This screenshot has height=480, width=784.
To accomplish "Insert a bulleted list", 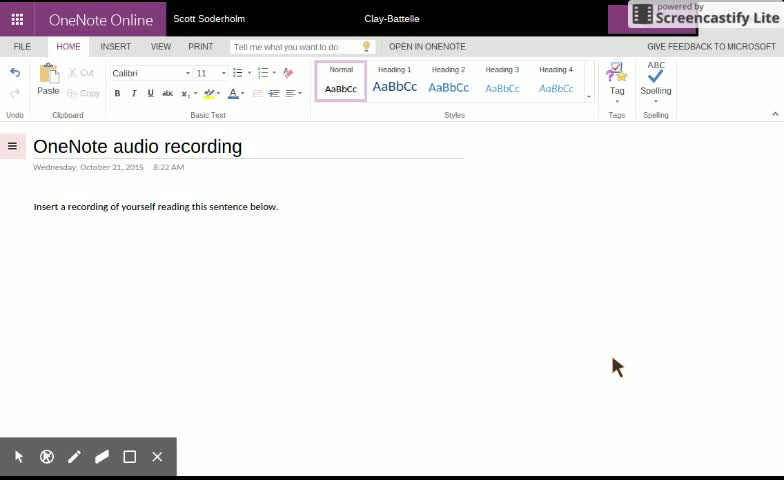I will pyautogui.click(x=238, y=73).
